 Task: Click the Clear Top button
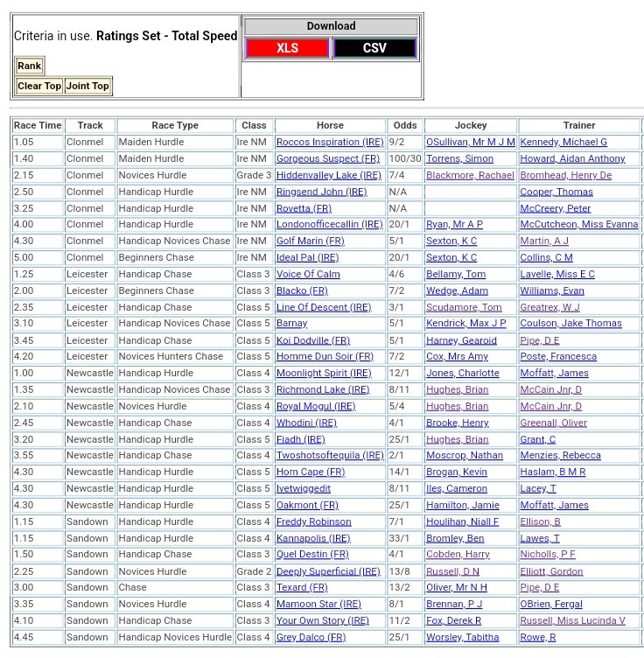(39, 86)
